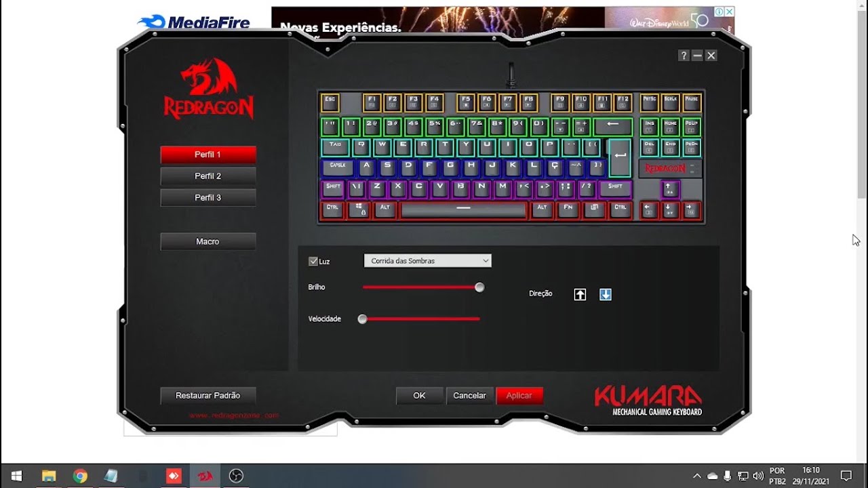This screenshot has height=488, width=868.
Task: Click the Brilho brightness slider handle
Action: click(x=479, y=287)
